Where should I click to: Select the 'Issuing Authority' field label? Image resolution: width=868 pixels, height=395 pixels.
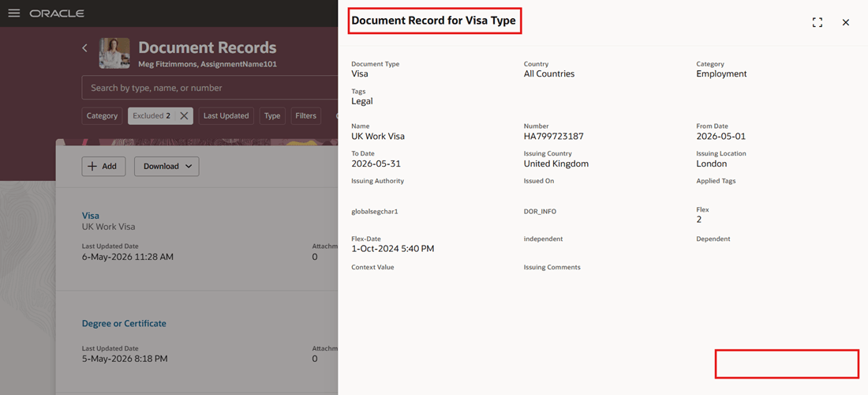pos(377,181)
